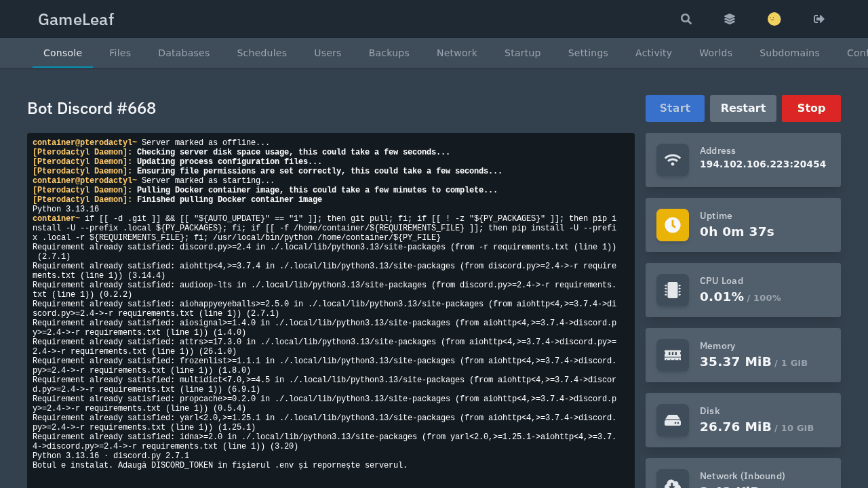Click the Memory RAM icon
The height and width of the screenshot is (488, 868).
pyautogui.click(x=673, y=355)
